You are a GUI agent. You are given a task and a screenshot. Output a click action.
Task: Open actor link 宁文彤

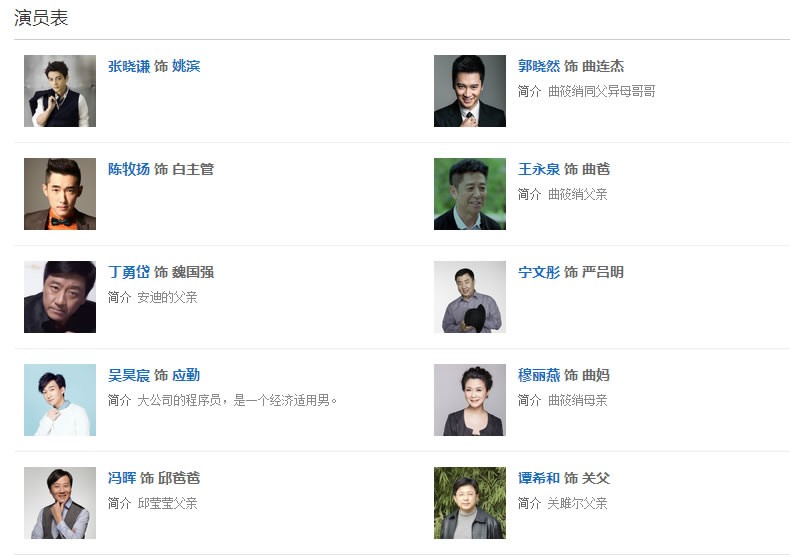(x=539, y=272)
